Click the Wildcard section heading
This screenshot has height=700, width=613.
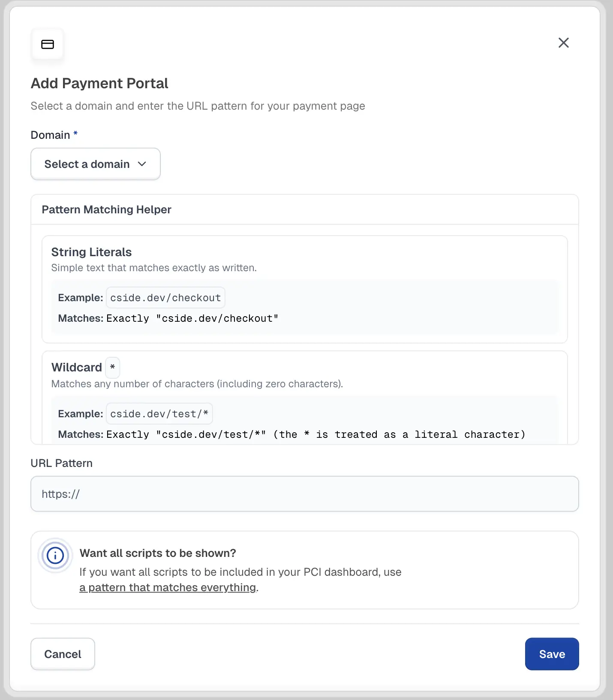click(76, 367)
